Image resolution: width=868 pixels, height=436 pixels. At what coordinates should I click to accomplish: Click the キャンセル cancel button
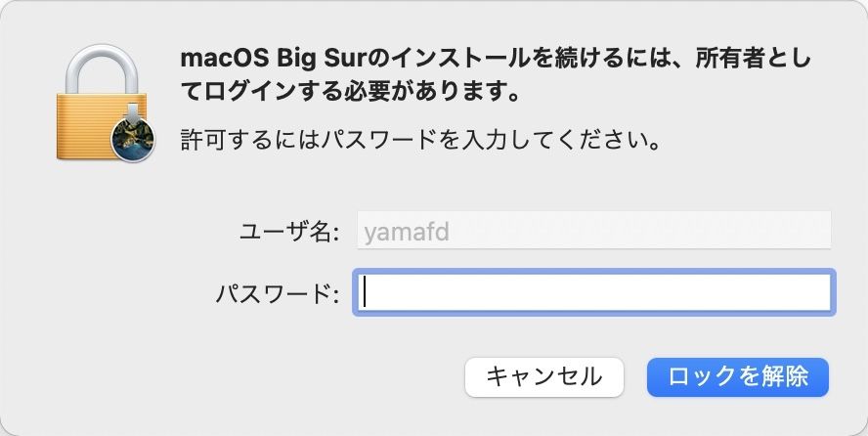[x=544, y=377]
